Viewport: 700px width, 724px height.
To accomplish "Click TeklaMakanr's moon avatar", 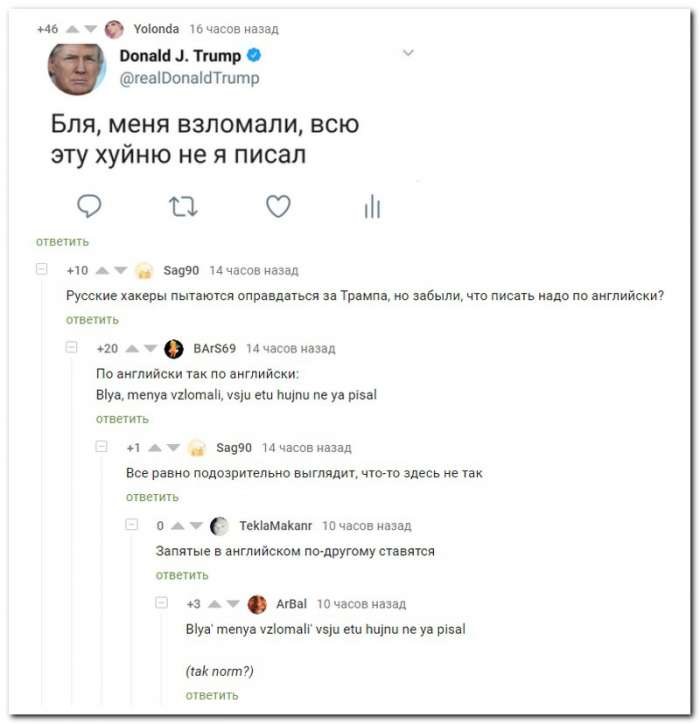I will pyautogui.click(x=219, y=526).
